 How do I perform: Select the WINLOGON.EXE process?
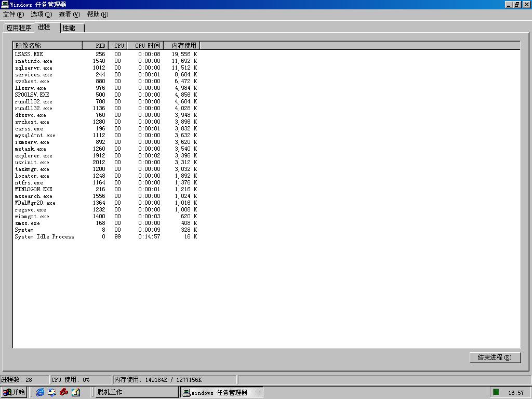[x=106, y=189]
